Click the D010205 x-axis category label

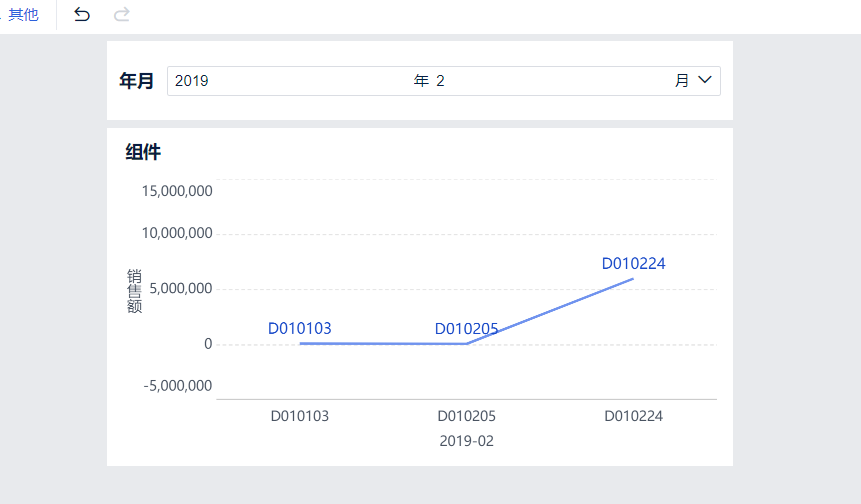pyautogui.click(x=466, y=416)
